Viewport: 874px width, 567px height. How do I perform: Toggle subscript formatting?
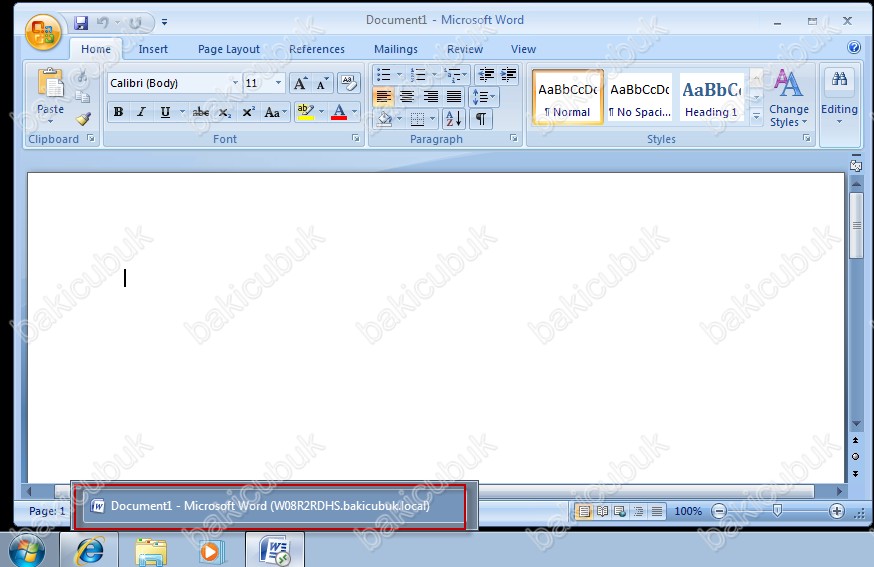[224, 112]
